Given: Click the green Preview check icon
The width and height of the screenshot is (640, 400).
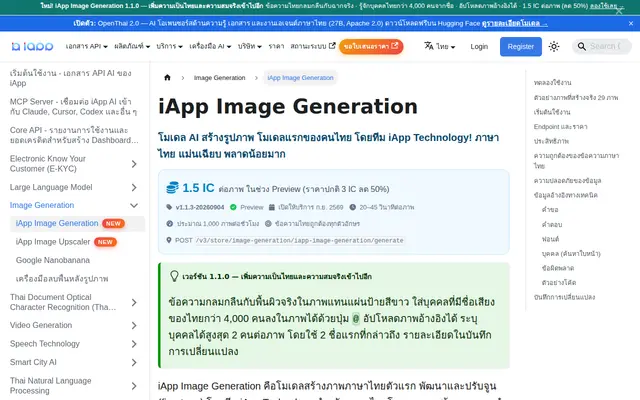Looking at the screenshot, I should (233, 207).
